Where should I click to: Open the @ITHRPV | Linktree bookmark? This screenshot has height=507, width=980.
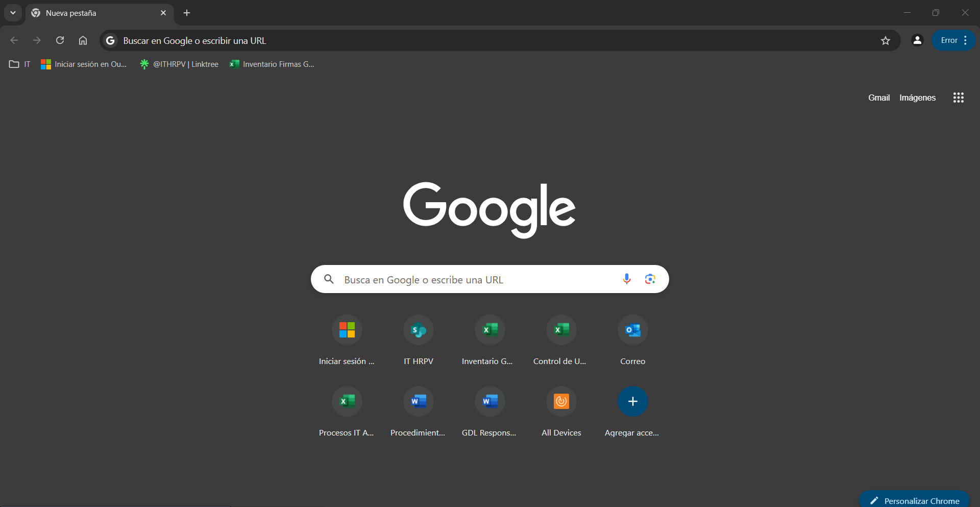(179, 64)
